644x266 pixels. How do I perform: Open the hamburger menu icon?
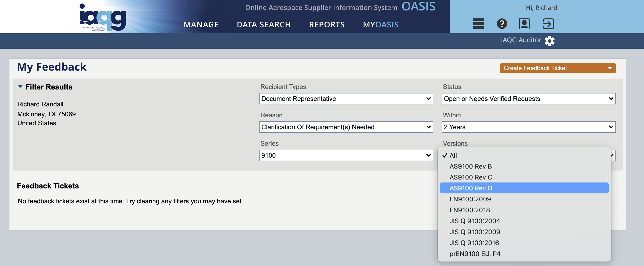[478, 24]
